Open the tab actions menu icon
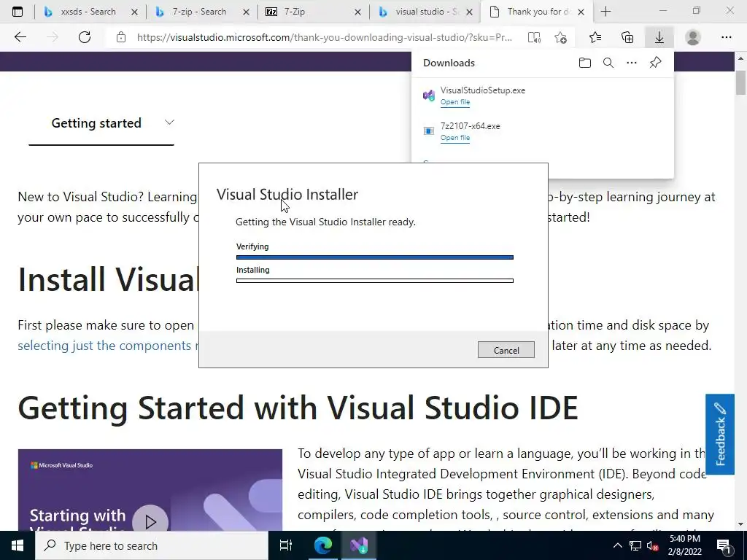This screenshot has width=747, height=560. click(18, 12)
